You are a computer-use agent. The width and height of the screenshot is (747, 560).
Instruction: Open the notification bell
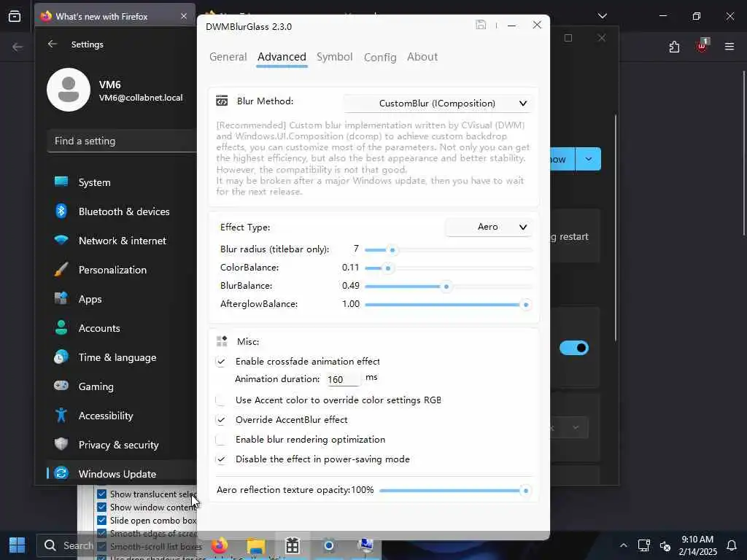click(x=732, y=545)
